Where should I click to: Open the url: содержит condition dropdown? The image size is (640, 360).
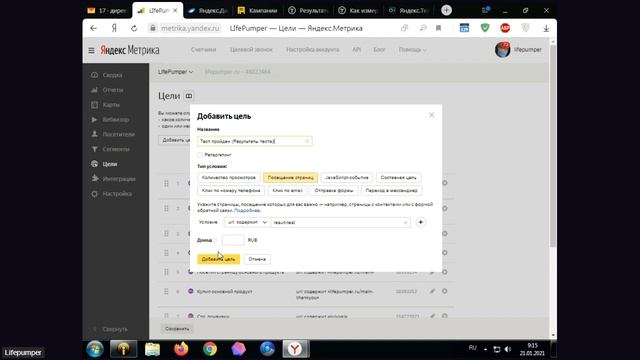[x=247, y=222]
